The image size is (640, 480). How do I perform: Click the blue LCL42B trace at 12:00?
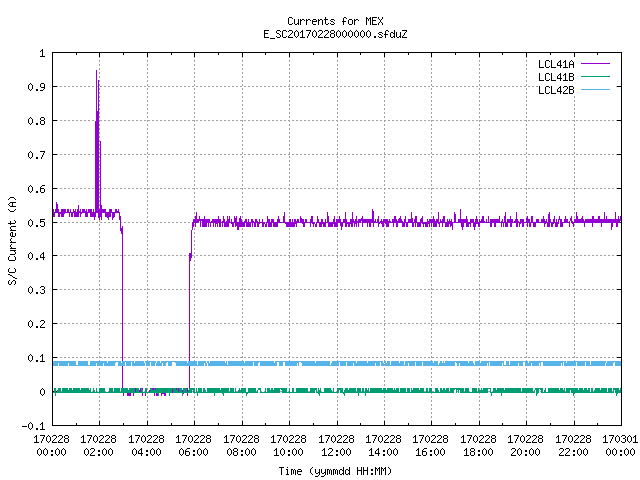pyautogui.click(x=337, y=363)
